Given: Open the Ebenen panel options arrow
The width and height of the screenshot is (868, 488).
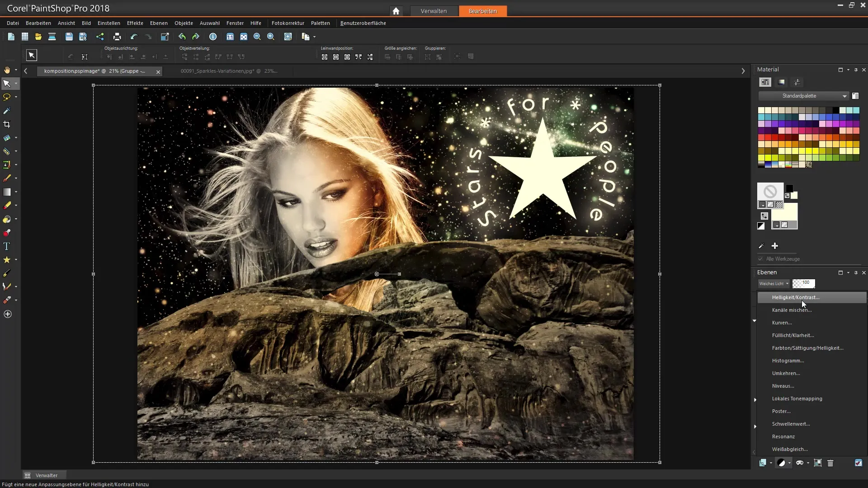Looking at the screenshot, I should point(848,272).
